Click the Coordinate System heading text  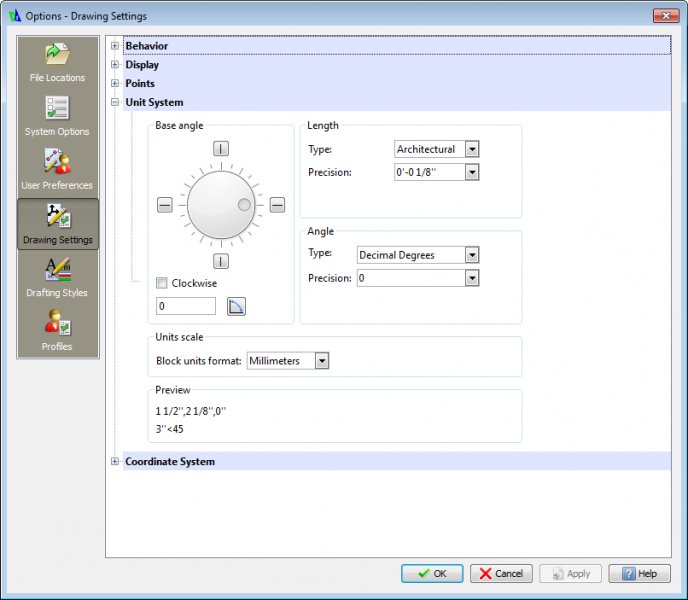coord(170,461)
